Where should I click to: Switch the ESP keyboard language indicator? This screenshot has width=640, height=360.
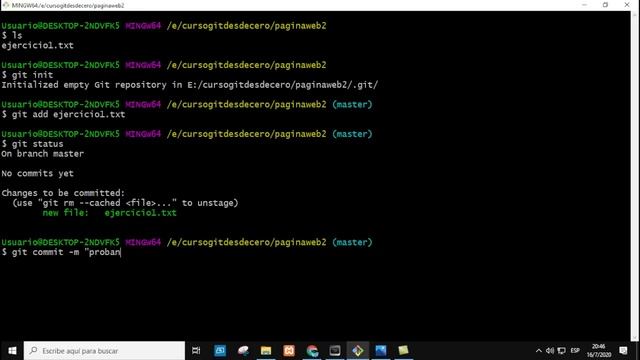tap(575, 351)
